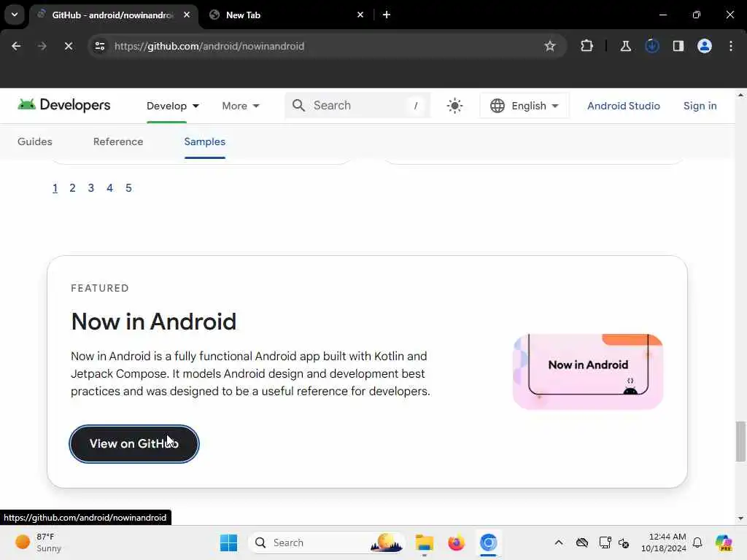Toggle the light/dark theme sun icon
This screenshot has width=747, height=560.
coord(455,106)
